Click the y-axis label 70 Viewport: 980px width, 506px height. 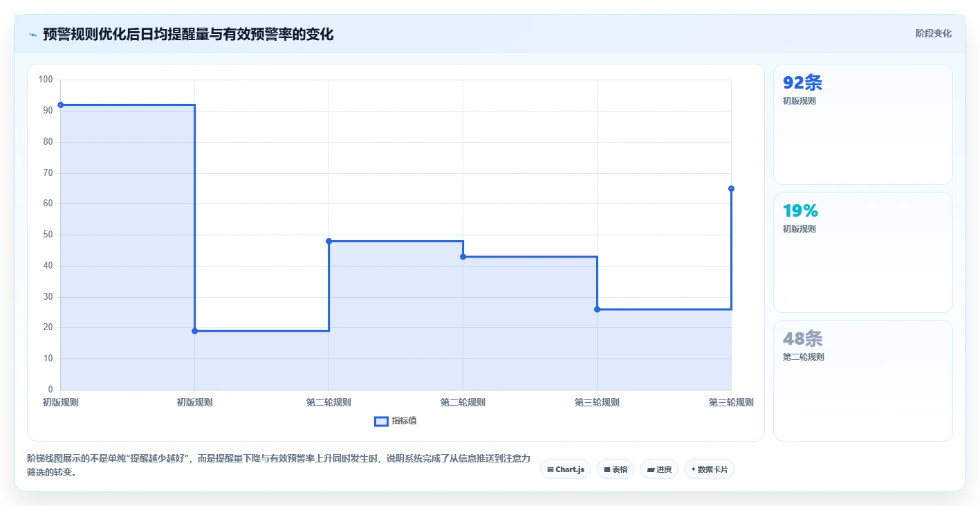pyautogui.click(x=48, y=173)
